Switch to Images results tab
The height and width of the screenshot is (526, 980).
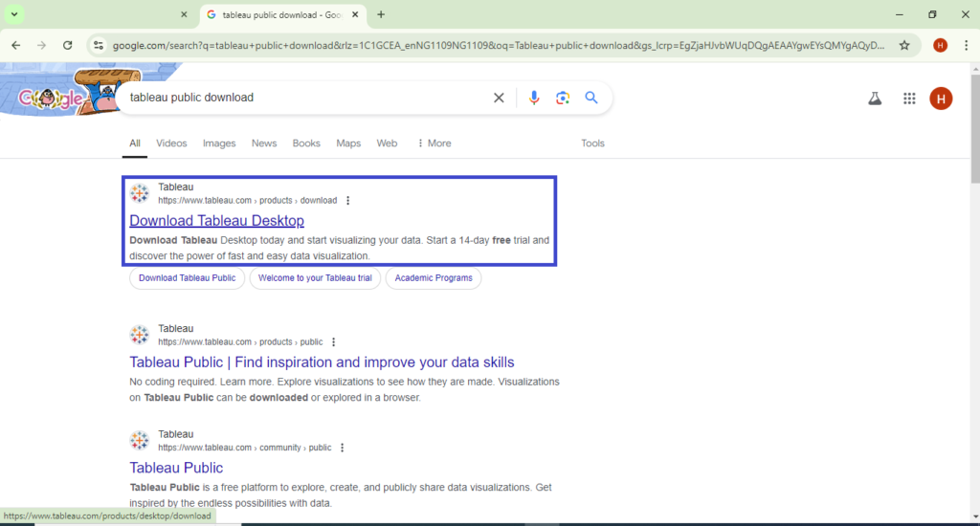[x=219, y=143]
